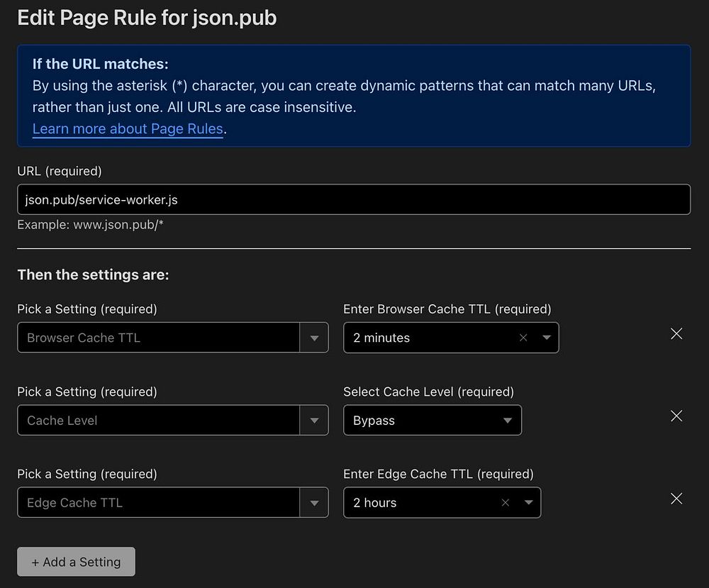Remove the Browser Cache TTL setting row
This screenshot has height=588, width=709.
(x=676, y=334)
